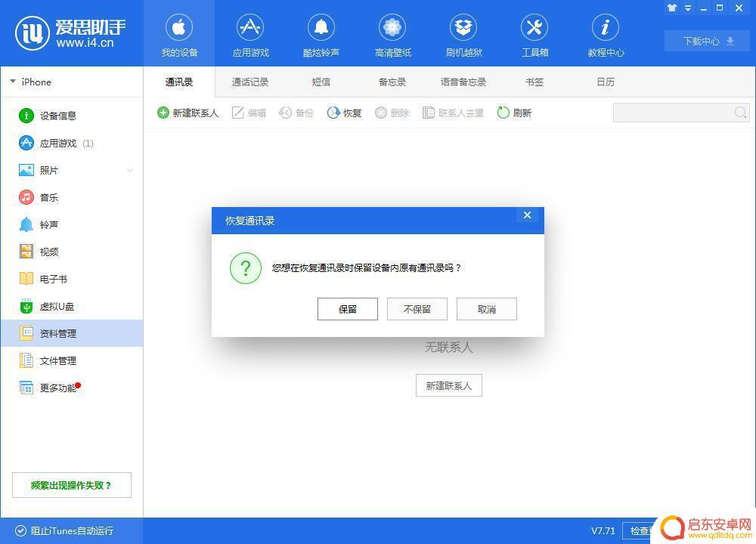Open 高清壁纸 flower icon
Screen dimensions: 756x544
392,27
